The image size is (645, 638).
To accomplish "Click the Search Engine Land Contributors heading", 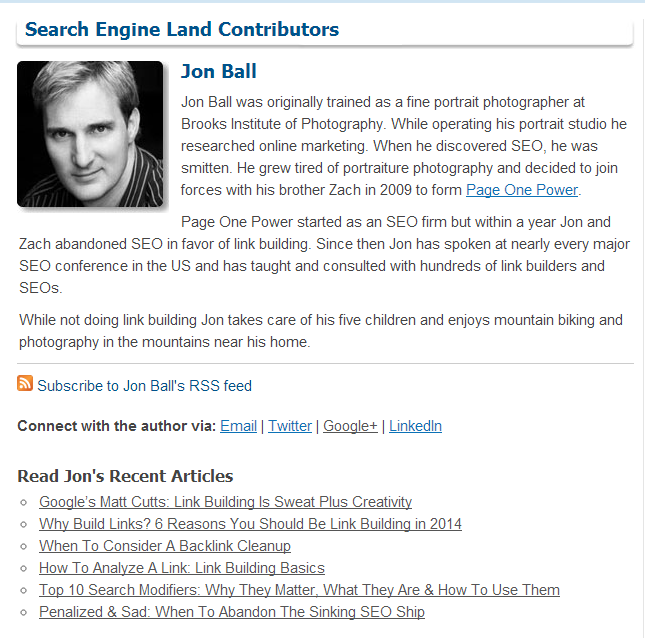I will (x=182, y=30).
